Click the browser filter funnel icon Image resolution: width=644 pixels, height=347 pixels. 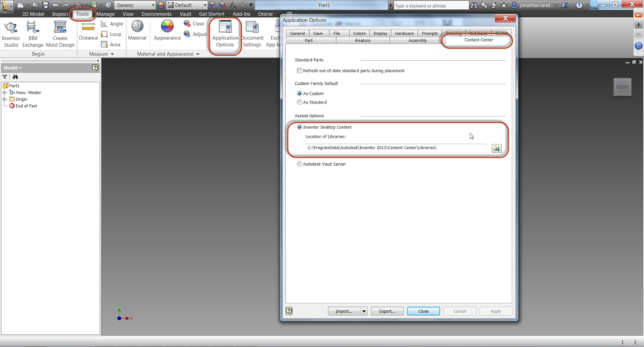[x=5, y=77]
